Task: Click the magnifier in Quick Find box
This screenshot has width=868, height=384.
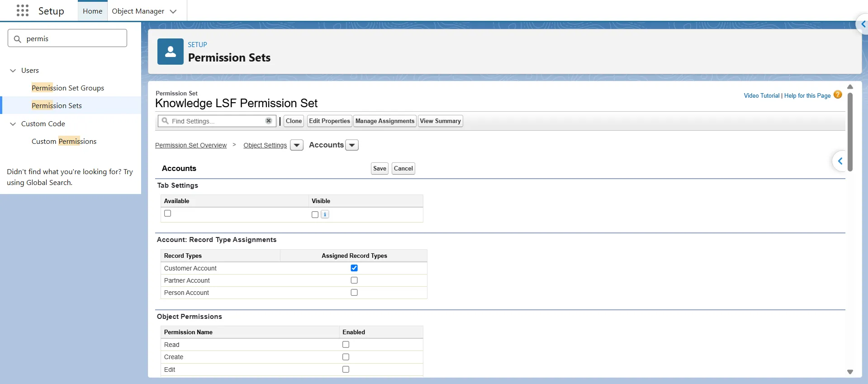Action: point(18,39)
